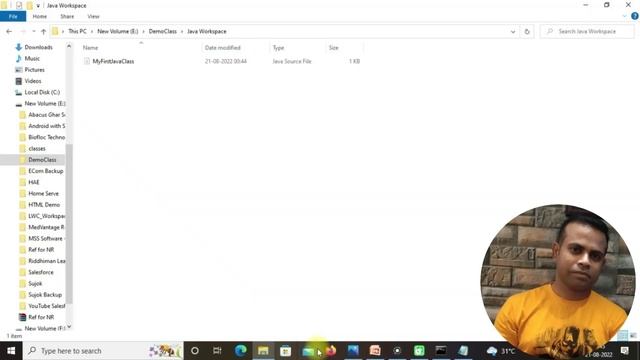Select the MyFirstJavaClass file
Image resolution: width=640 pixels, height=360 pixels.
113,61
